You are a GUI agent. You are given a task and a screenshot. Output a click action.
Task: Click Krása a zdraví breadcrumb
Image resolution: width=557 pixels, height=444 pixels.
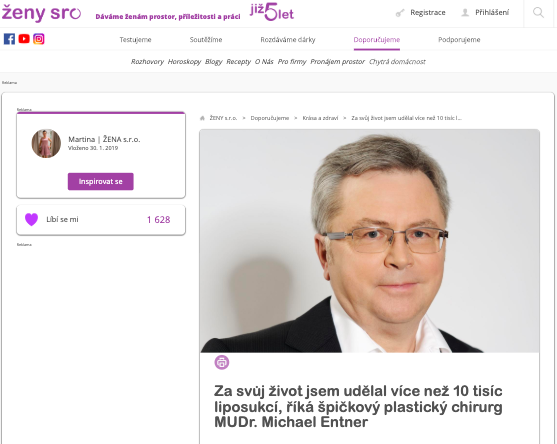[320, 118]
